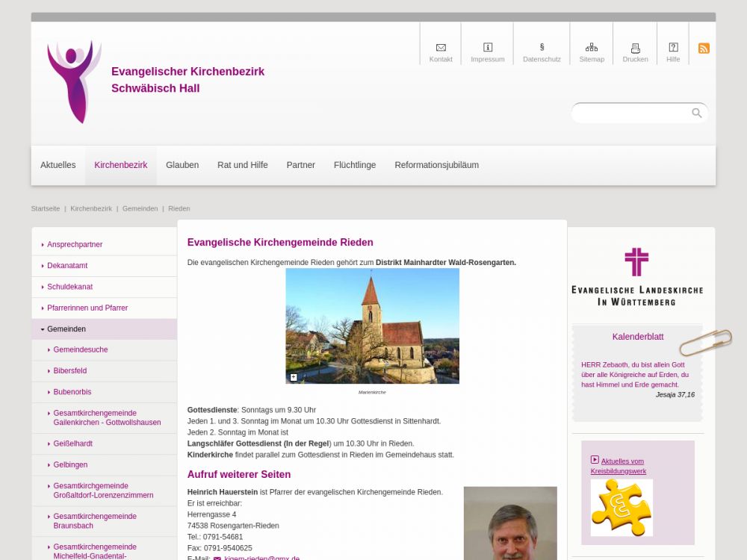Click the Drucken printer icon
This screenshot has width=747, height=560.
635,48
